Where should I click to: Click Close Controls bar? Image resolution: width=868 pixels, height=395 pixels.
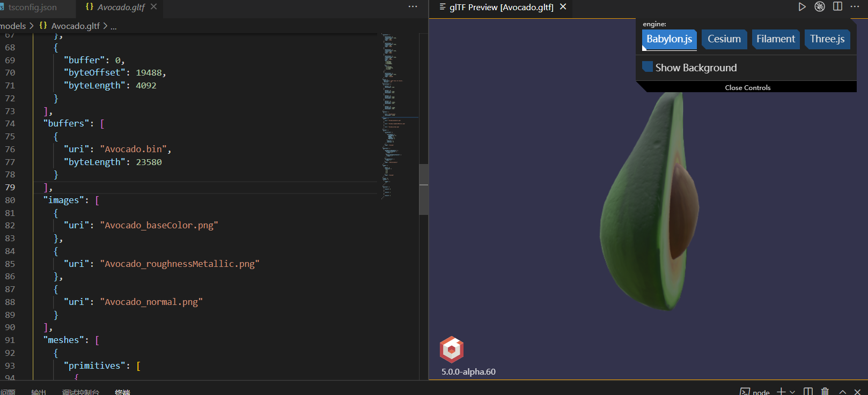747,87
